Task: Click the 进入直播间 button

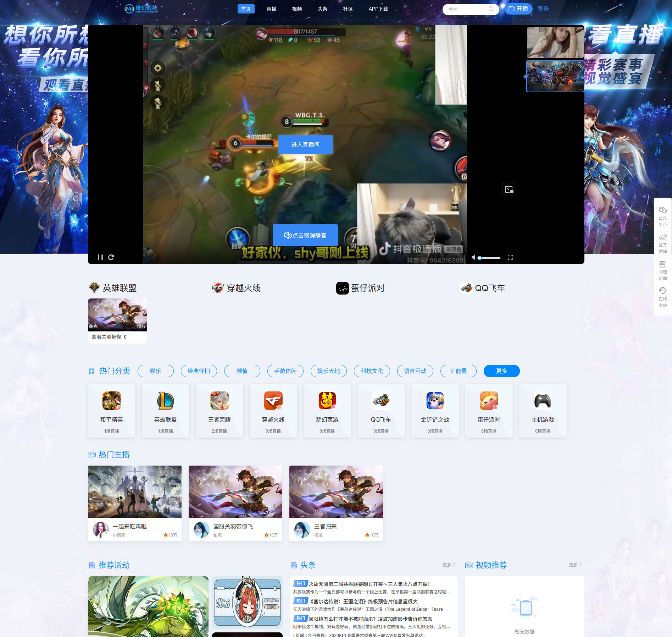Action: (x=305, y=144)
